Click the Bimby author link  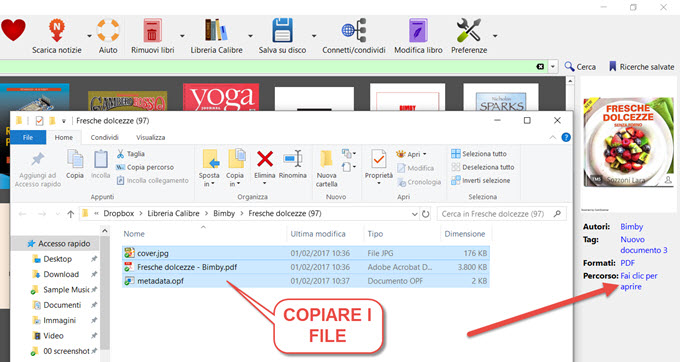tap(631, 227)
